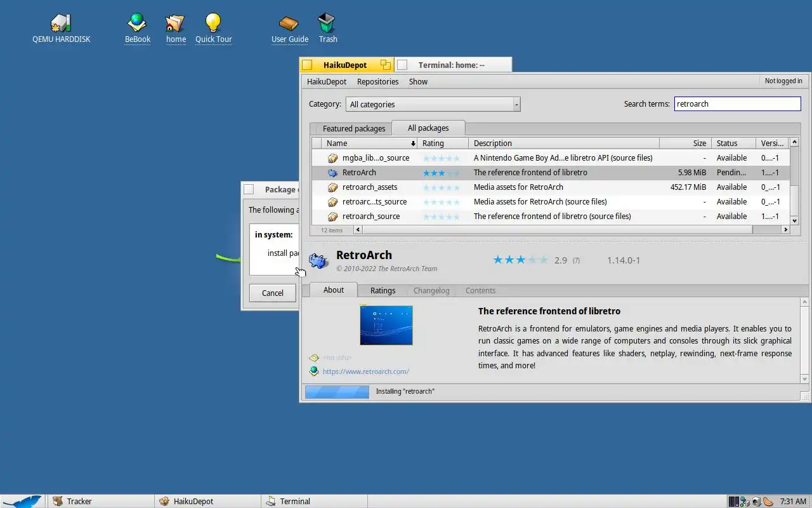Switch to Featured packages tab
This screenshot has height=508, width=812.
point(353,128)
